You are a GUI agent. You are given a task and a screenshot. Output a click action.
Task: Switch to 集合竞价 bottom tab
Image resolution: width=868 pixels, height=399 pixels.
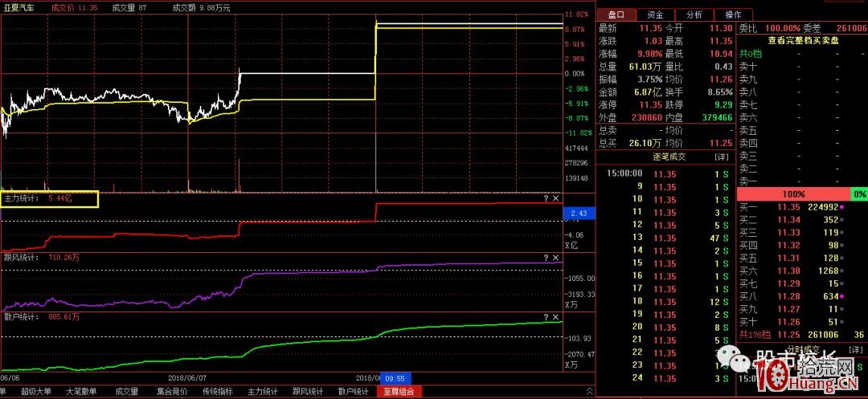pyautogui.click(x=172, y=392)
